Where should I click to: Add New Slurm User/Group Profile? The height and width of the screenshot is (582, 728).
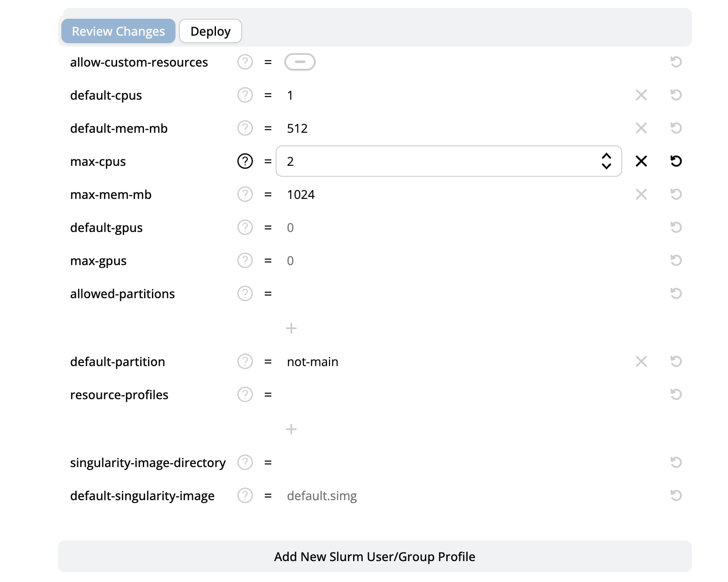click(374, 557)
